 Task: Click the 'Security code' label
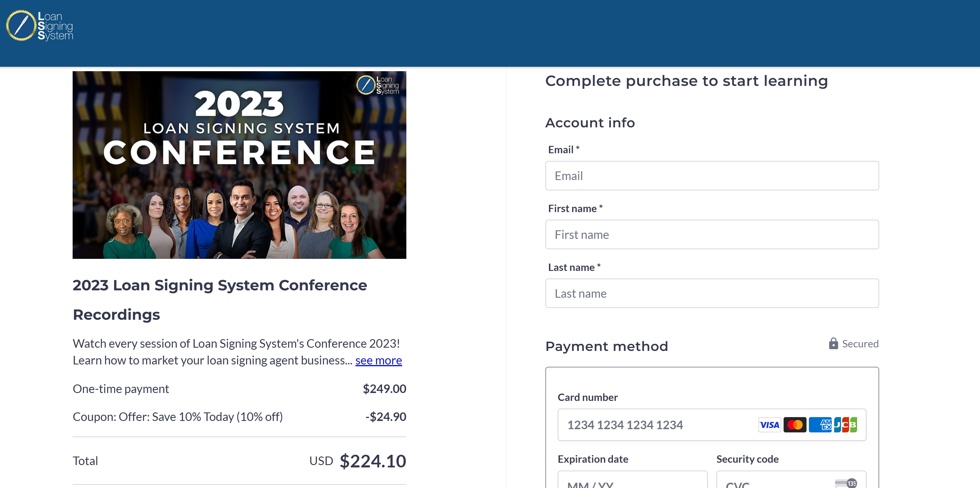click(x=747, y=459)
